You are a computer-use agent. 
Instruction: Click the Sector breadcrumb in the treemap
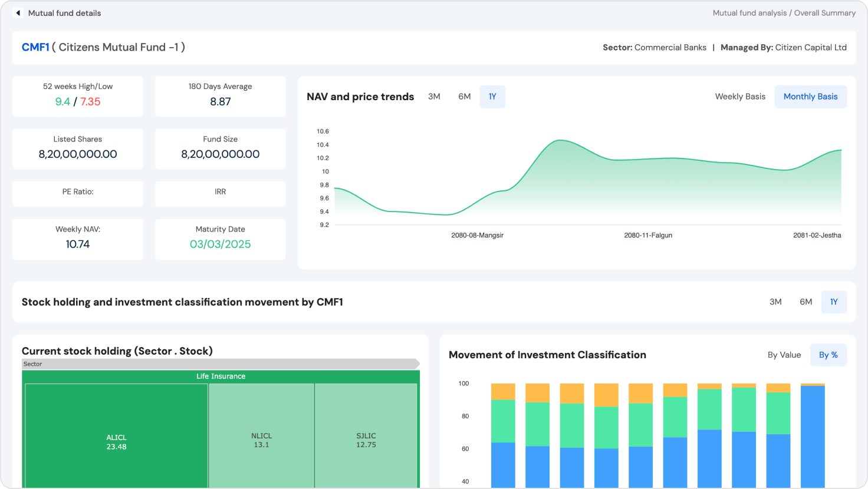pos(33,364)
